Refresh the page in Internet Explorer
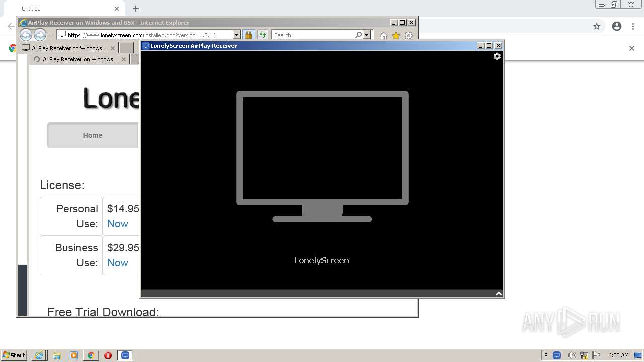 [x=263, y=35]
